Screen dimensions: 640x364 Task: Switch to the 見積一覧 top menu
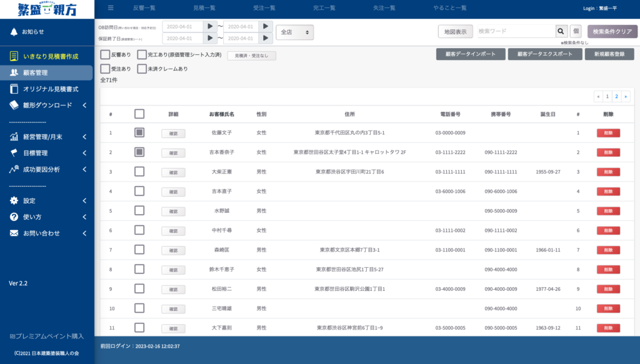204,7
